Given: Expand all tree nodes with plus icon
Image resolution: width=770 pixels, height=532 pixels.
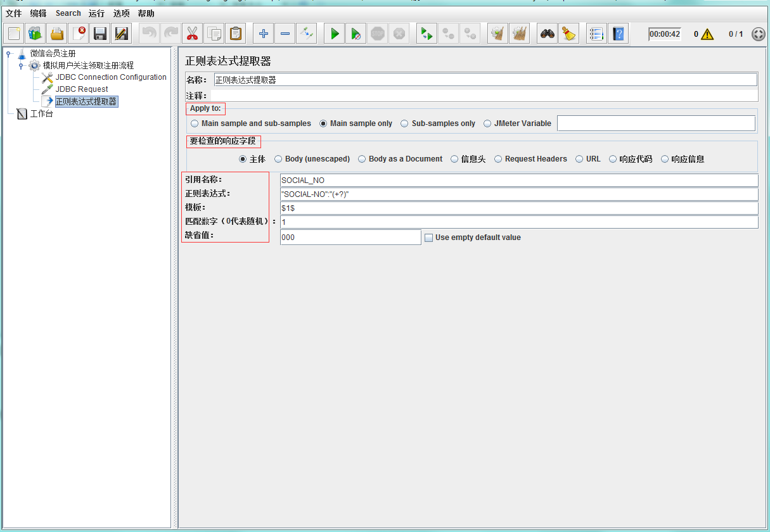Looking at the screenshot, I should 264,34.
